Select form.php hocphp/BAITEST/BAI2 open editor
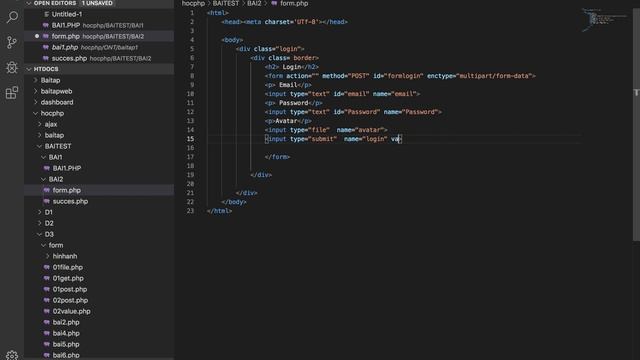Viewport: 640px width, 360px height. point(99,36)
